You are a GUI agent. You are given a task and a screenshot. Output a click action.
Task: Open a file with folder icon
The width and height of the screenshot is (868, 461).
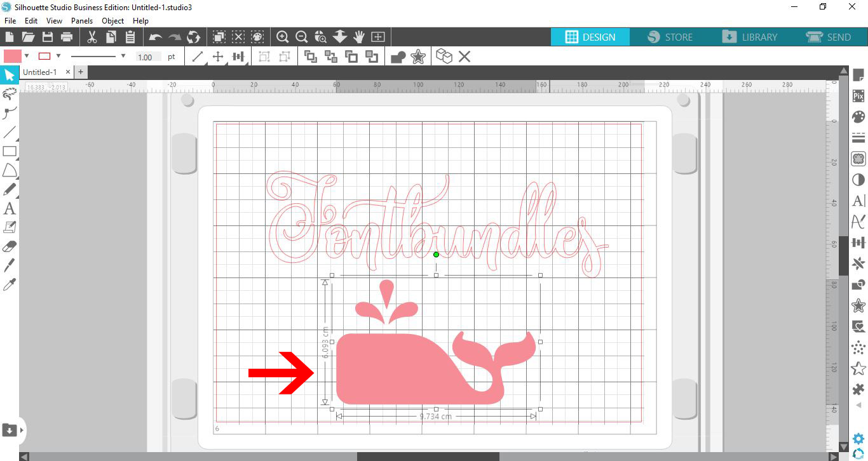[28, 36]
